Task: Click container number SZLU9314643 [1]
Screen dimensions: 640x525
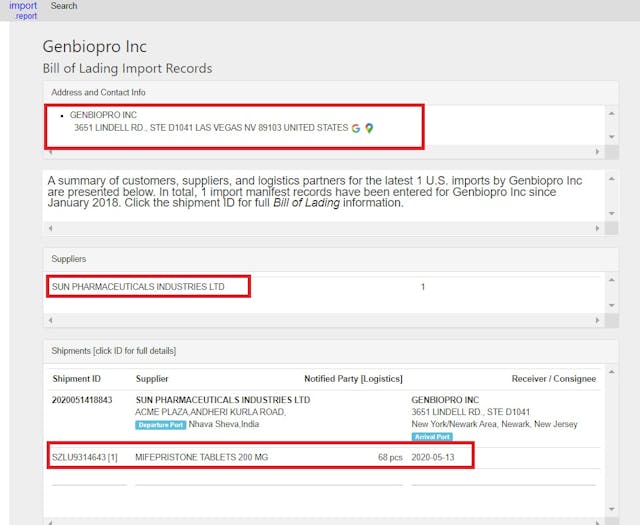Action: tap(84, 457)
